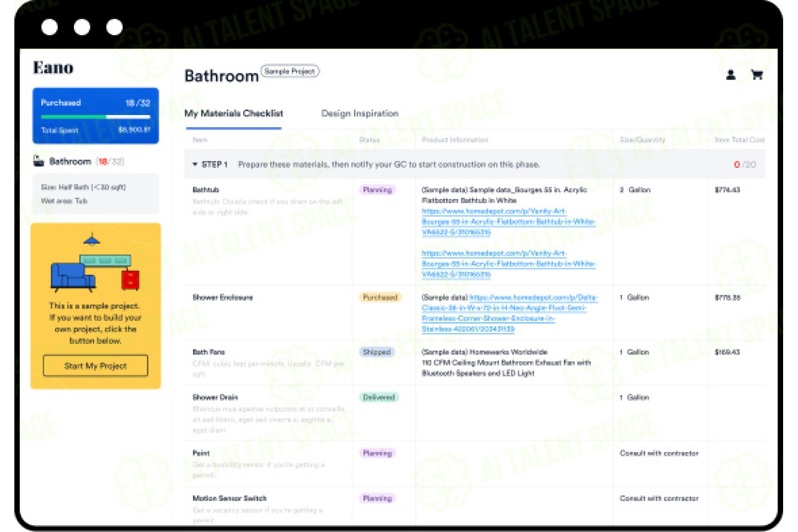Click the Status column header
Screen dimensions: 798x532
(x=369, y=140)
